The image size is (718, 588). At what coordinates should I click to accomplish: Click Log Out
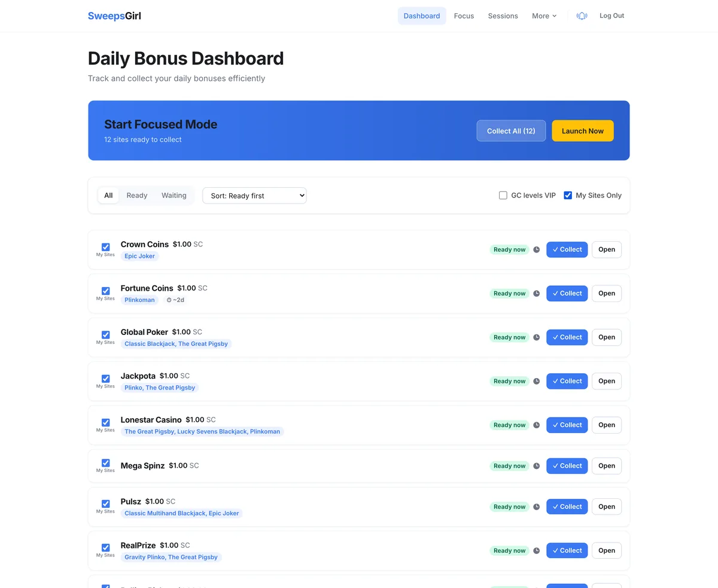[611, 16]
